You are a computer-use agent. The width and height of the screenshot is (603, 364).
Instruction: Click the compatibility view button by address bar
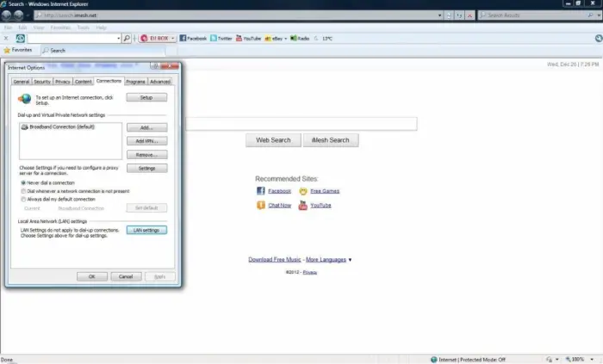point(449,15)
